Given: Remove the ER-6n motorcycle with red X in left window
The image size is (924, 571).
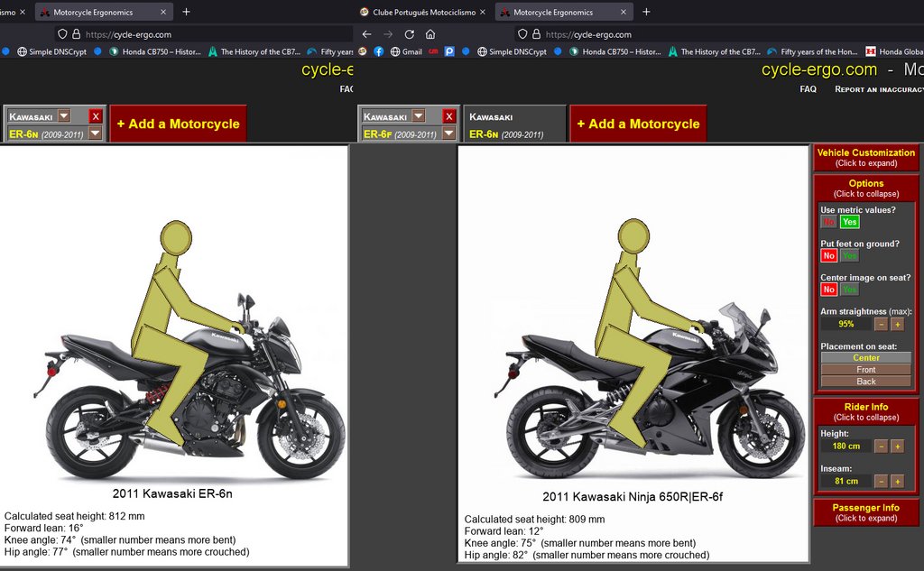Looking at the screenshot, I should pos(96,116).
